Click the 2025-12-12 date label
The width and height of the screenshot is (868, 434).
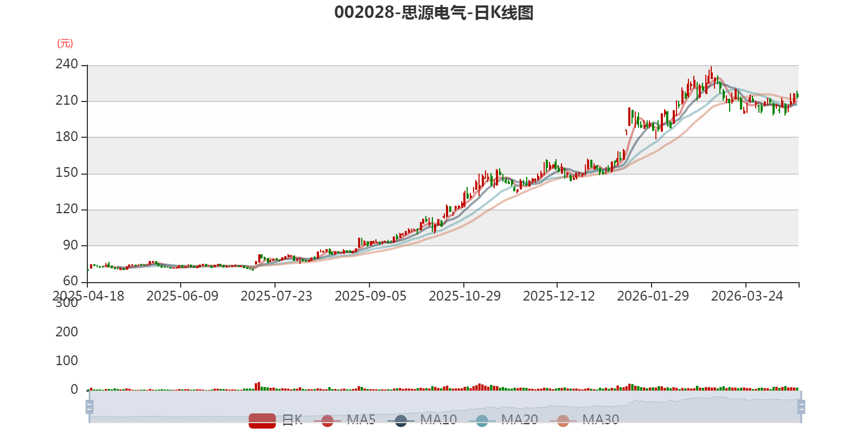[559, 296]
